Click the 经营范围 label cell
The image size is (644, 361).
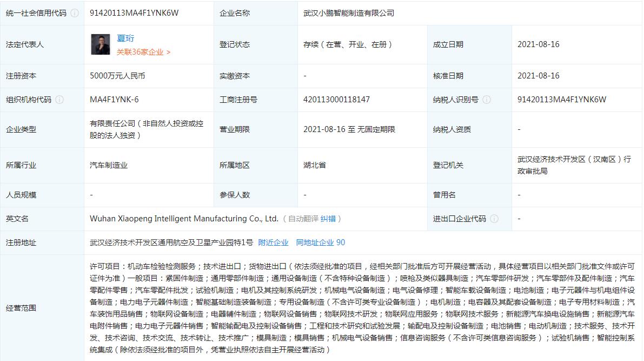tap(42, 308)
